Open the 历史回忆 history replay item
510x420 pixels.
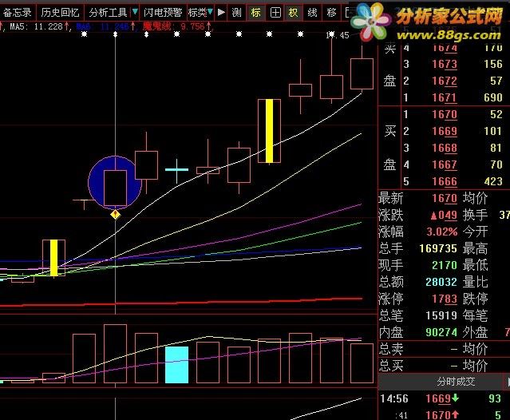(x=60, y=12)
